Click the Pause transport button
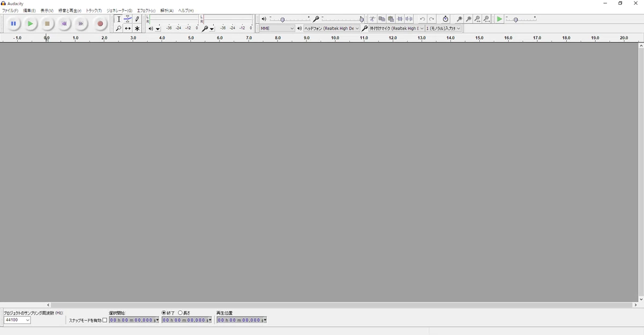This screenshot has width=644, height=335. coord(13,24)
